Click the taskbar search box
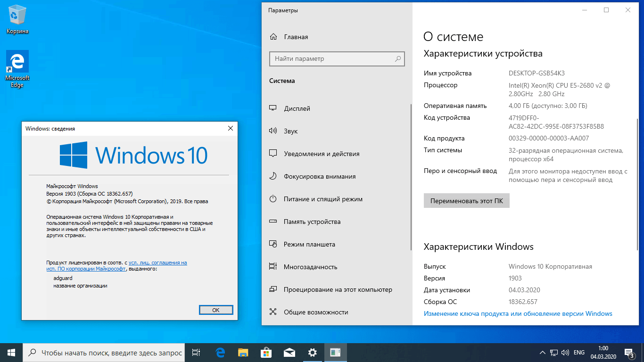This screenshot has height=362, width=644. point(104,353)
